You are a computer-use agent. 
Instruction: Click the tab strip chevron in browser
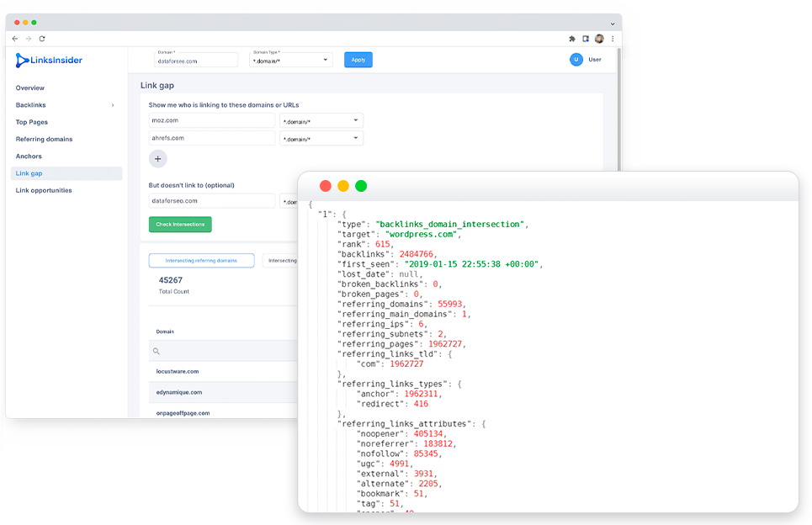pyautogui.click(x=613, y=24)
